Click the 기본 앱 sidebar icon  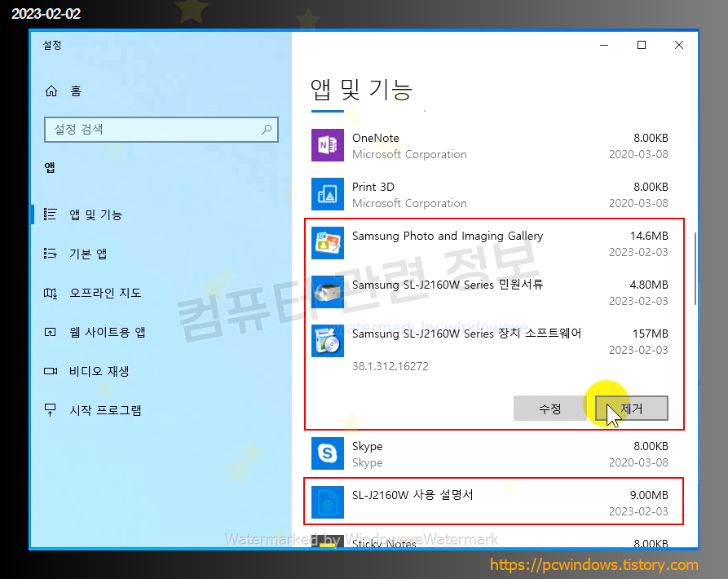(51, 254)
